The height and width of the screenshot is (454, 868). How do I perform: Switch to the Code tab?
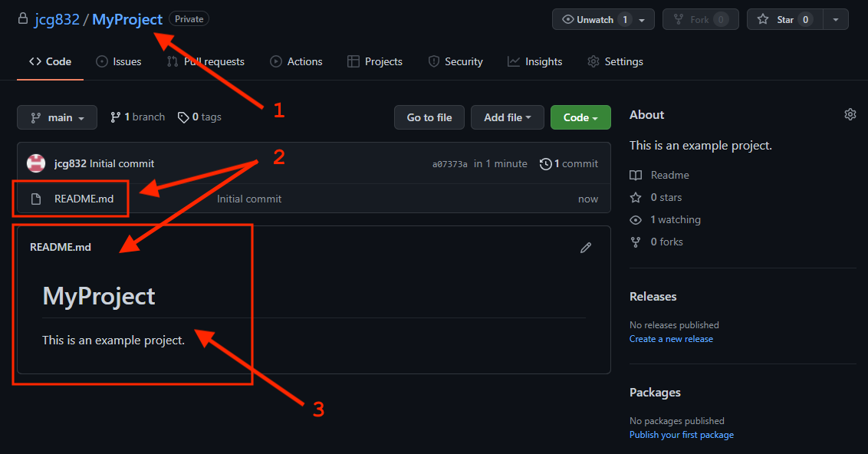(x=51, y=61)
